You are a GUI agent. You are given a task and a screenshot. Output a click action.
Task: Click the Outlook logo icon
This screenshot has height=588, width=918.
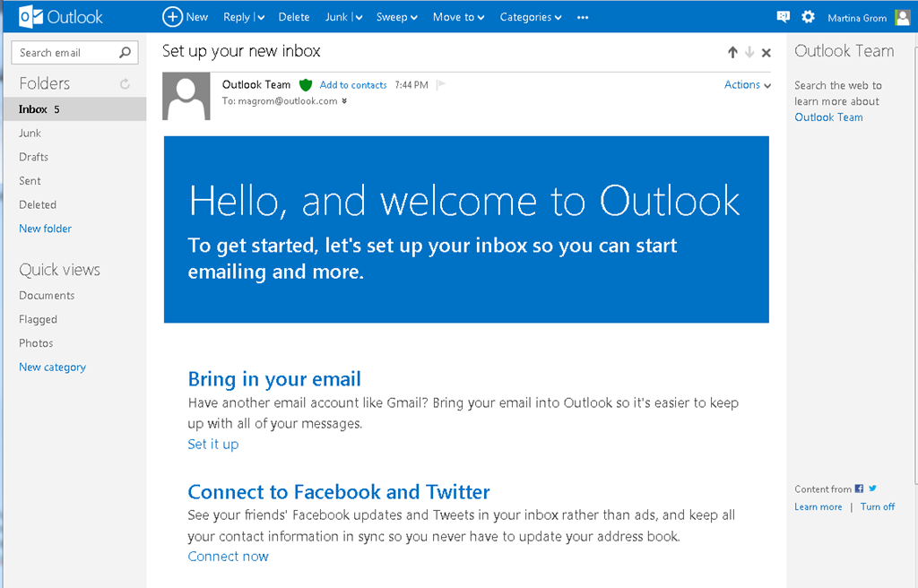point(31,17)
